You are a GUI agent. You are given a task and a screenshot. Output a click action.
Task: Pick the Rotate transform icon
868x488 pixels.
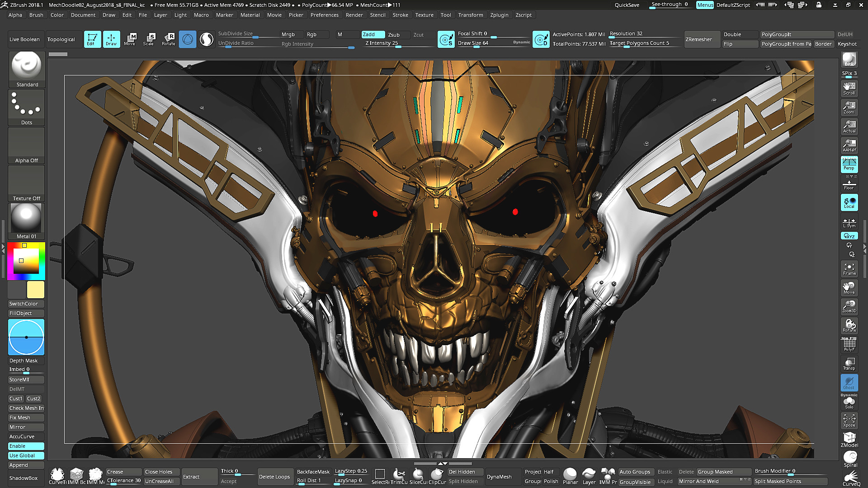pyautogui.click(x=169, y=39)
